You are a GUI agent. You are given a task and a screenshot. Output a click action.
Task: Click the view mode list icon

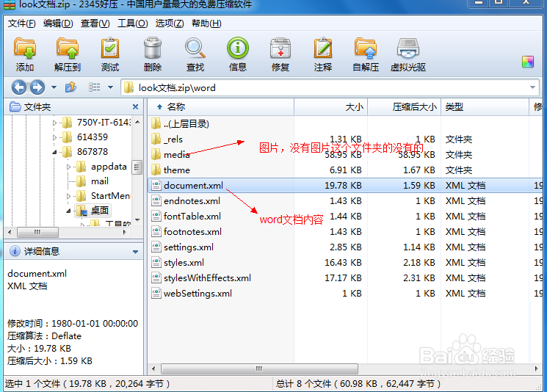(94, 87)
